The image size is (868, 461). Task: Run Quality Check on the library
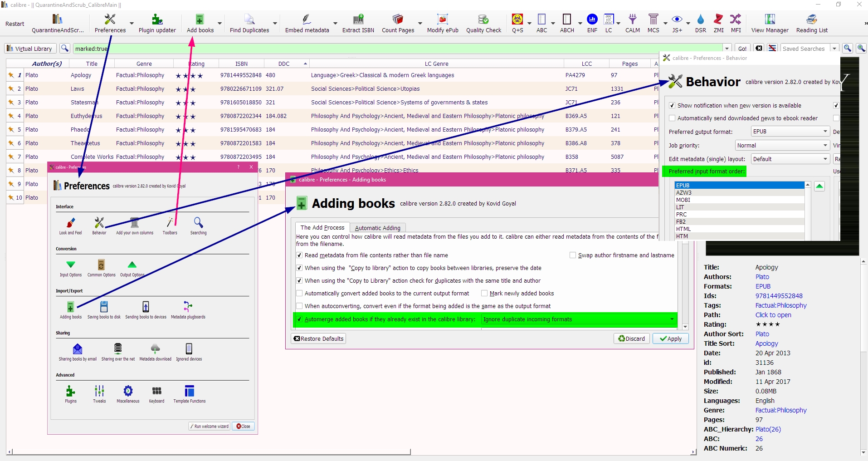[x=484, y=23]
